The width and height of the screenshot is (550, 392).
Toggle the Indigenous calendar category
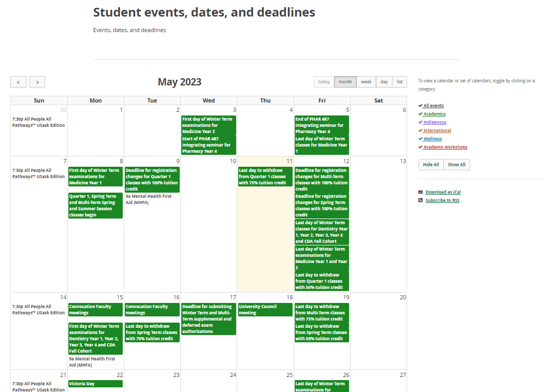pyautogui.click(x=435, y=122)
